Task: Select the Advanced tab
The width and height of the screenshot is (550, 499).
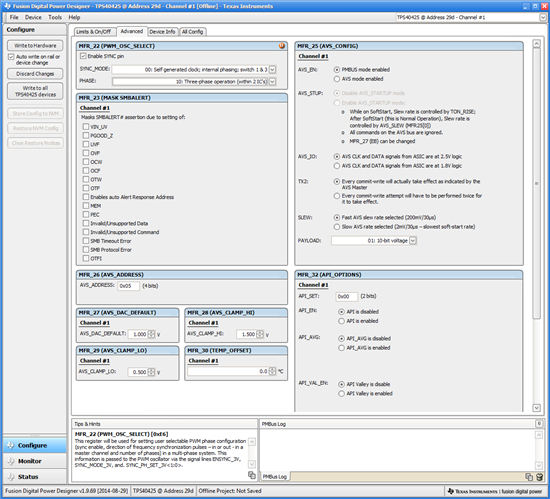Action: click(132, 31)
